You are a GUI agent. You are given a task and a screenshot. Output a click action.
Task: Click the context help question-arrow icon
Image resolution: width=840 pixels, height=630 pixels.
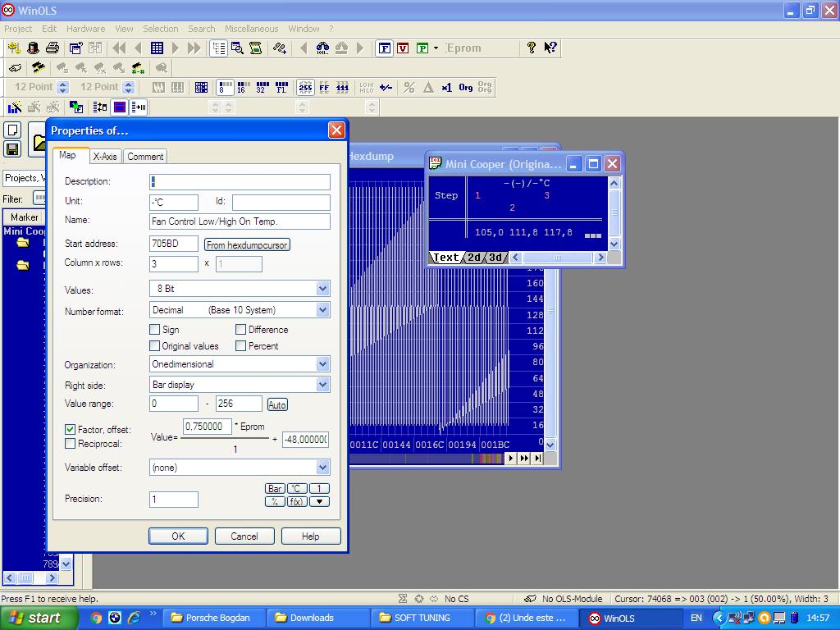[550, 48]
